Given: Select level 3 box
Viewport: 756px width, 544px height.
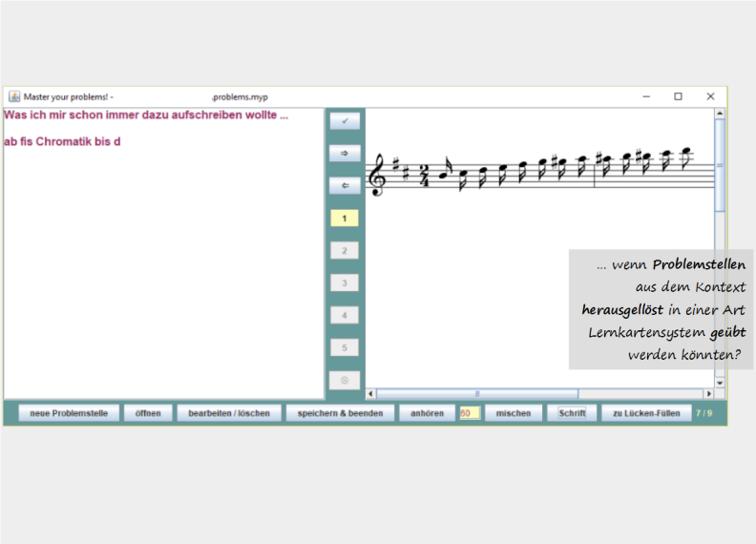Looking at the screenshot, I should click(345, 282).
